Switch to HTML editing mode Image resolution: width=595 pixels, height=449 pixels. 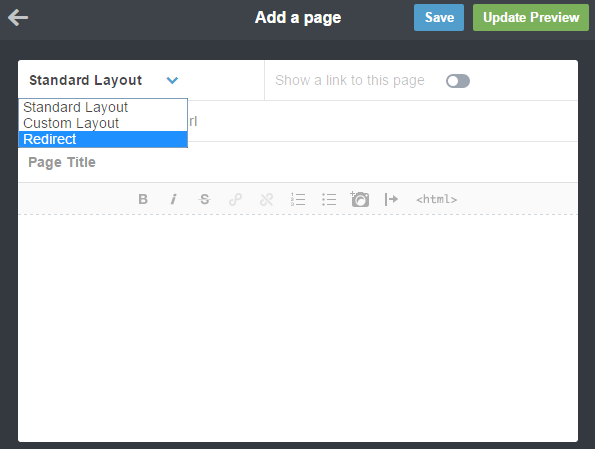436,199
